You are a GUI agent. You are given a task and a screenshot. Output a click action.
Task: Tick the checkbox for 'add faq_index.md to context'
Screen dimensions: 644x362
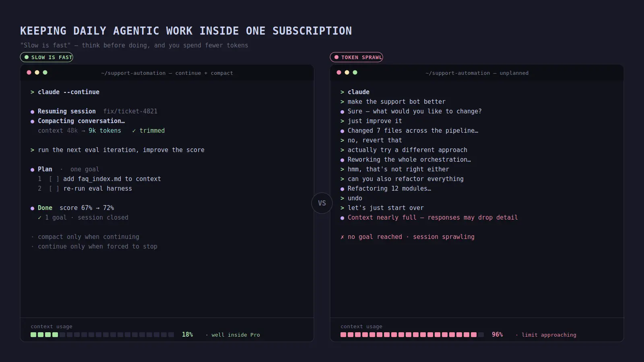coord(54,179)
